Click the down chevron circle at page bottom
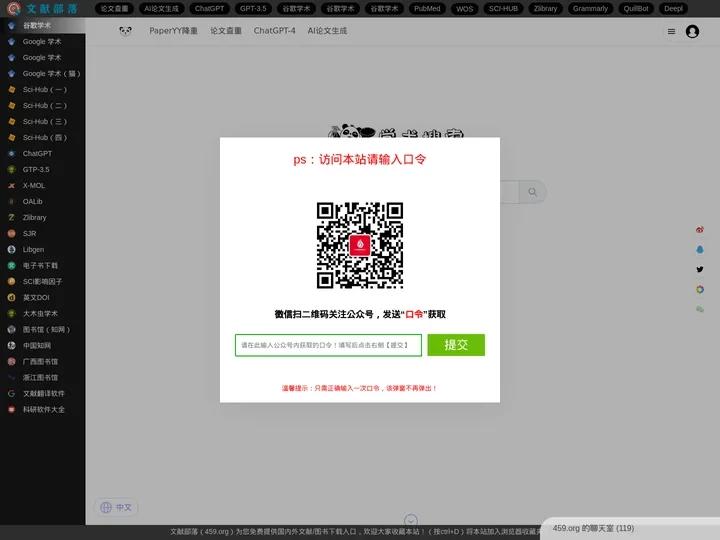The image size is (720, 540). (x=411, y=520)
